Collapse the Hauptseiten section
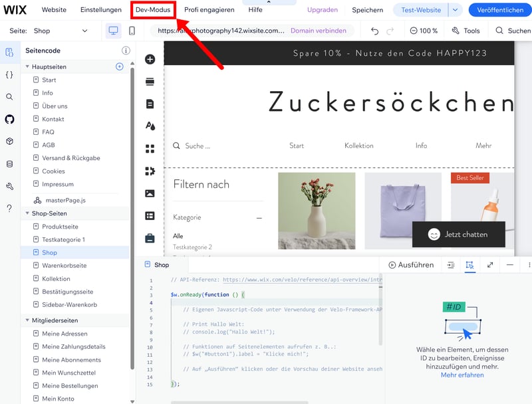Viewport: 532px width, 404px height. point(27,66)
